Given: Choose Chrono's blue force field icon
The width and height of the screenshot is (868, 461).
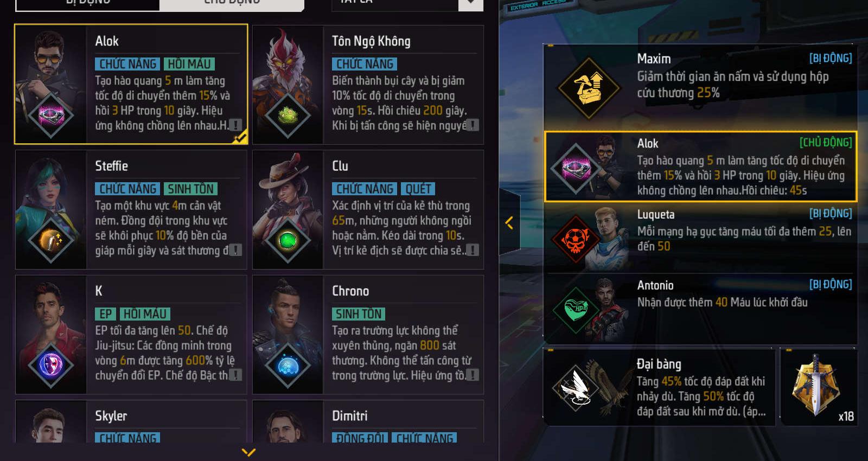Looking at the screenshot, I should pos(288,365).
